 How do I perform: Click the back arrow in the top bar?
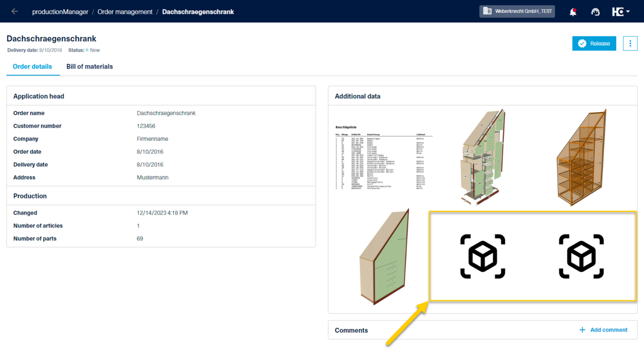coord(14,11)
